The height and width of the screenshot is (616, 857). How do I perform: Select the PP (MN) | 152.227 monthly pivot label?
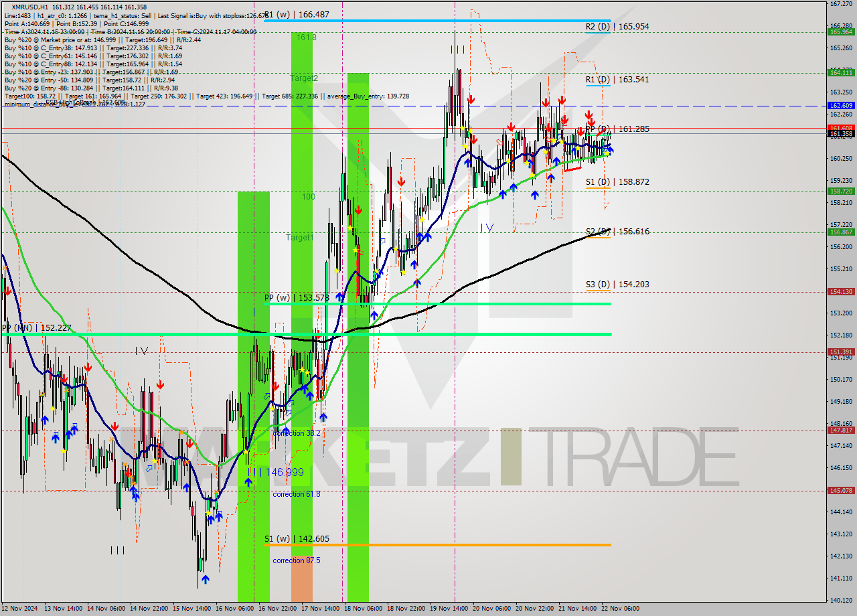pos(37,328)
